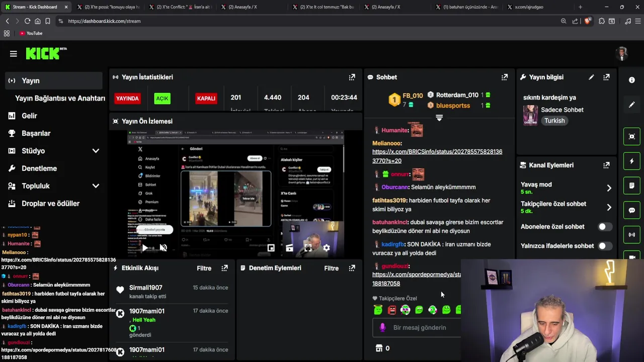This screenshot has height=362, width=644.
Task: Open the hamburger menu beside Kick logo
Action: click(14, 54)
